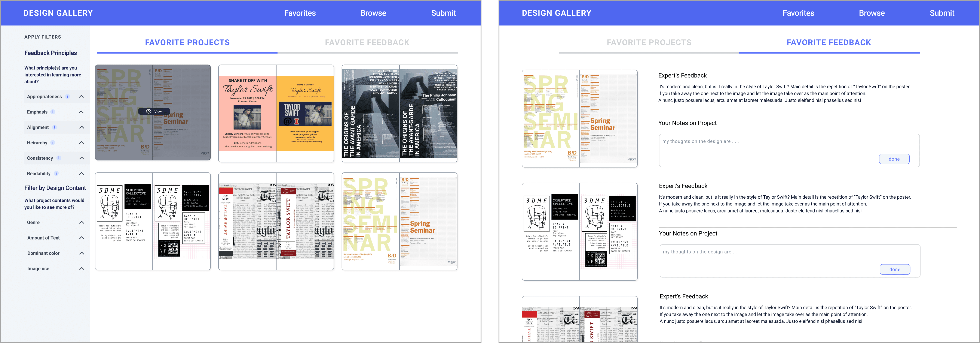The height and width of the screenshot is (343, 980).
Task: Click the Readability info icon
Action: (56, 173)
